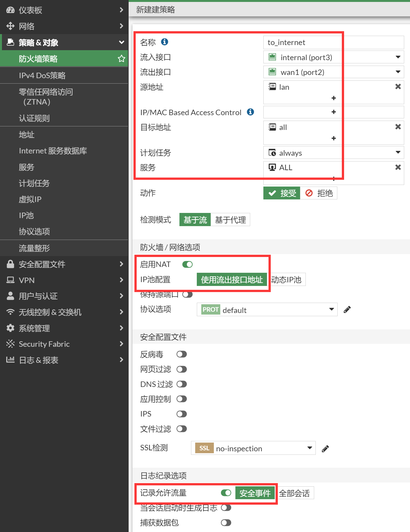Switch inspection mode to 基于代理
This screenshot has width=410, height=532.
pyautogui.click(x=230, y=220)
